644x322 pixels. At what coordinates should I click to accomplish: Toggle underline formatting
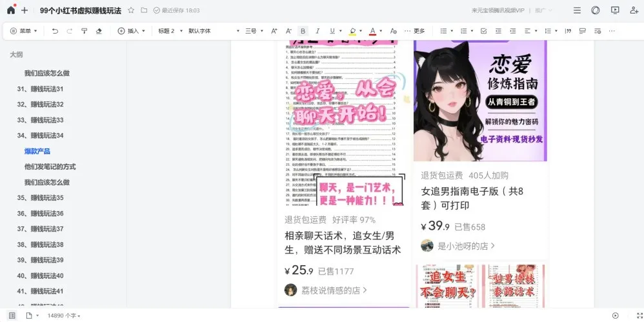pyautogui.click(x=332, y=31)
